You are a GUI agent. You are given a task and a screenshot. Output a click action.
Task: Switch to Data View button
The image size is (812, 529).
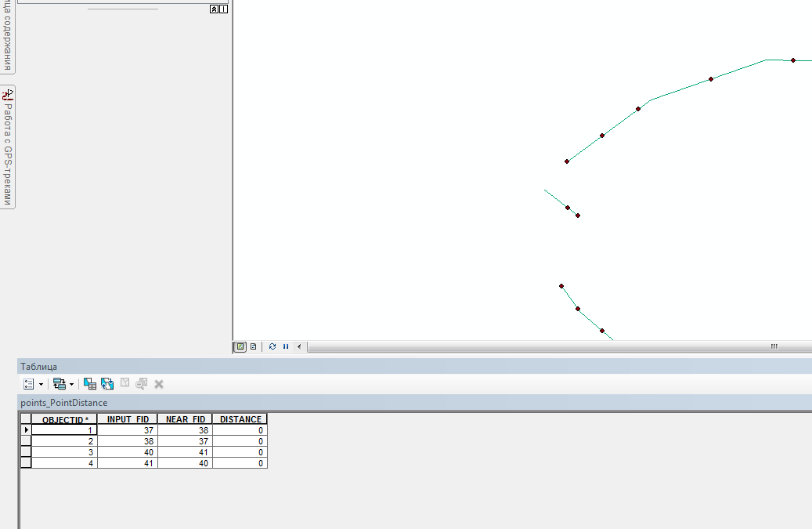[241, 346]
